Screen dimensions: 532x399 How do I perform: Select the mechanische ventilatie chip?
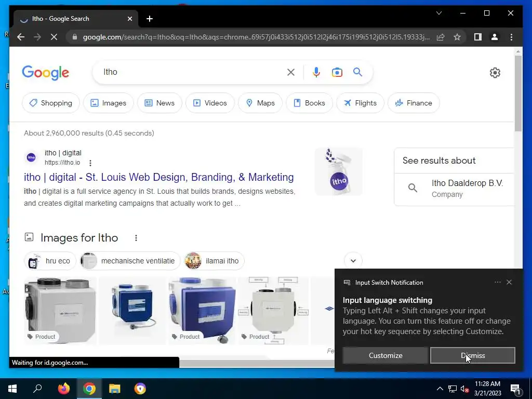coord(130,261)
